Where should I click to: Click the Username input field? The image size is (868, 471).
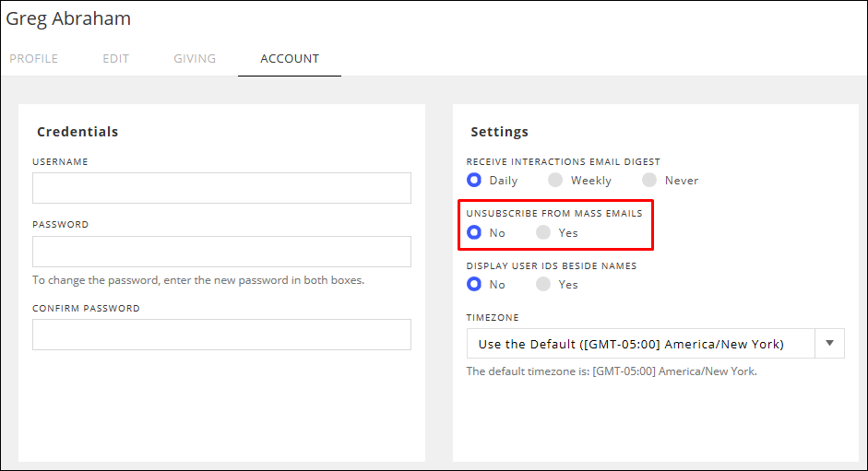221,188
